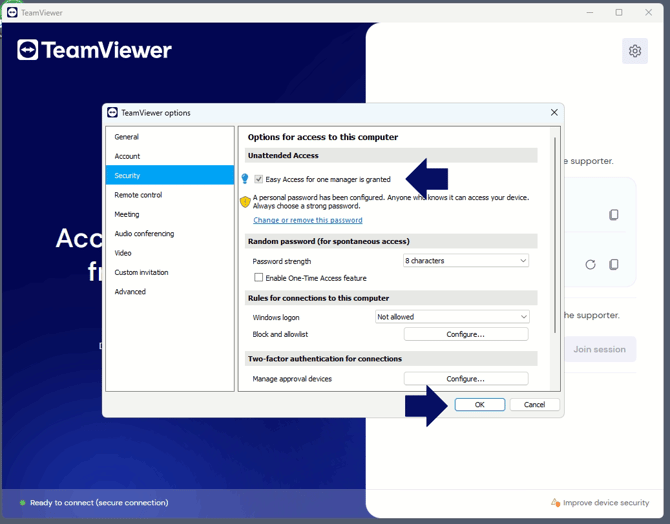Toggle Easy Access for one manager checkbox
The image size is (670, 524).
point(259,179)
